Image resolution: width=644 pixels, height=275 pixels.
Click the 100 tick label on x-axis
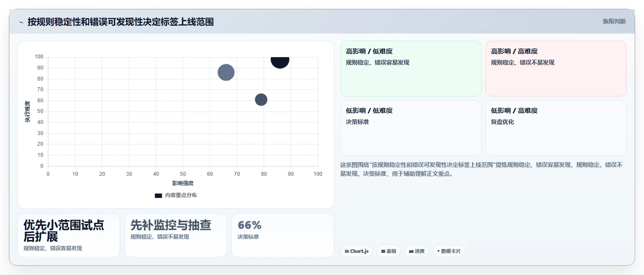(x=318, y=174)
